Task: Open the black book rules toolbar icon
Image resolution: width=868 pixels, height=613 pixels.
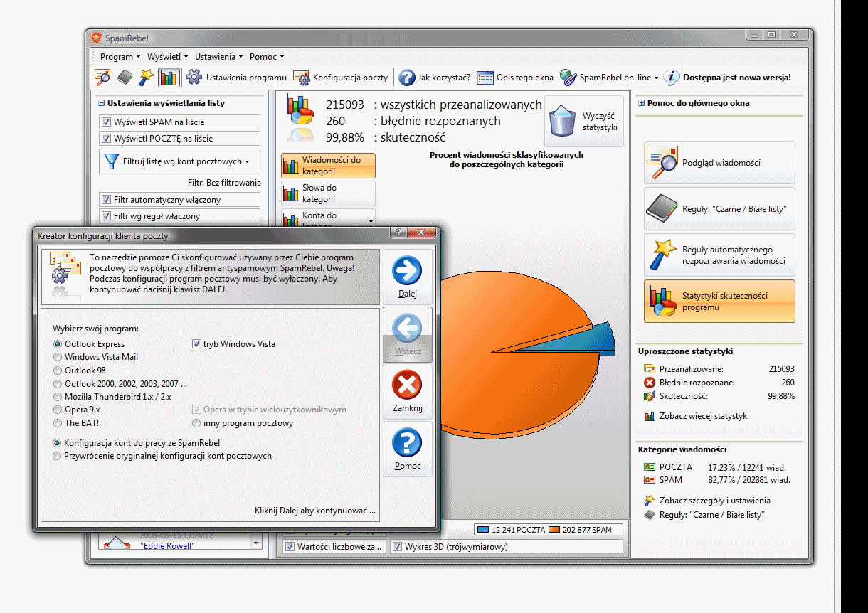Action: 125,78
